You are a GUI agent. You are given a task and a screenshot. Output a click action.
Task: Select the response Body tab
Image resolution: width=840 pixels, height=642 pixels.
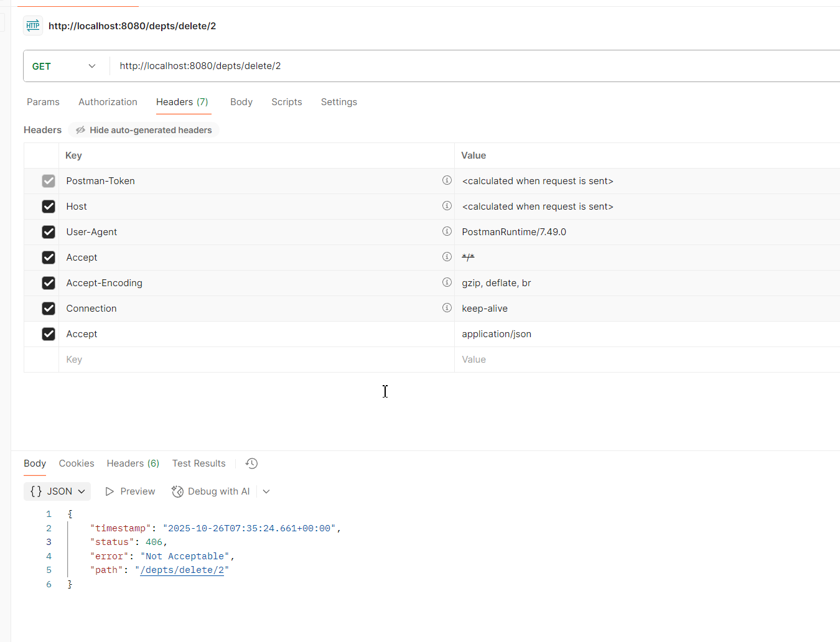(35, 463)
